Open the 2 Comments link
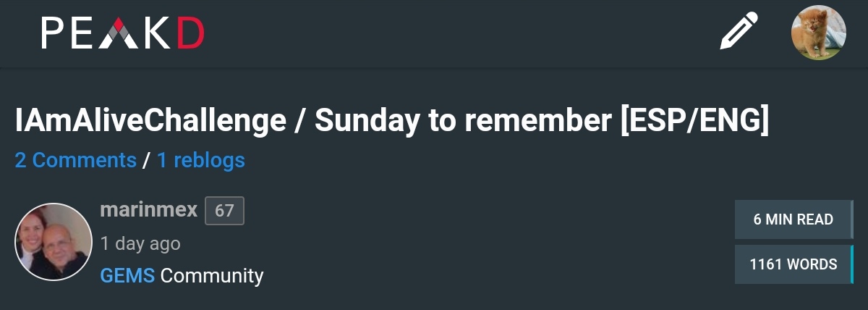 click(76, 160)
